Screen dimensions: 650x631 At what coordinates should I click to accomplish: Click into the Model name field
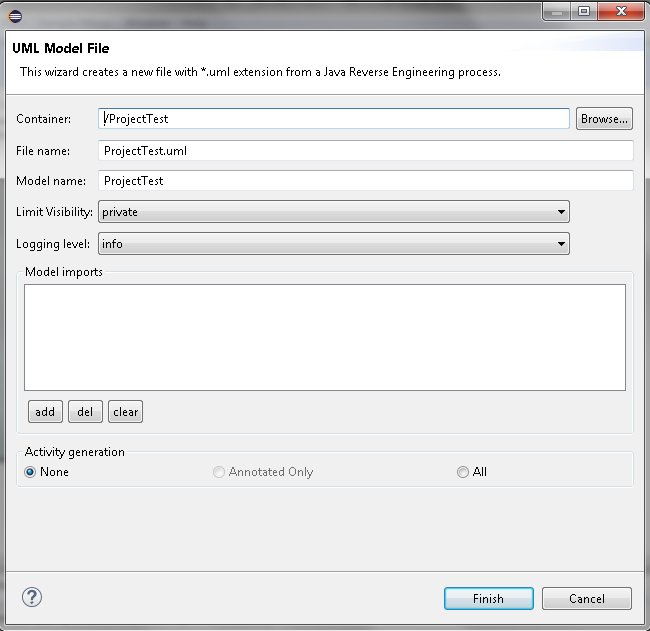pos(366,181)
